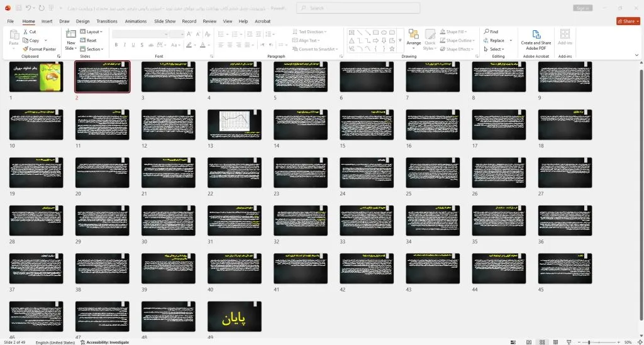The height and width of the screenshot is (345, 644).
Task: Open the Acrobat tab
Action: (262, 21)
